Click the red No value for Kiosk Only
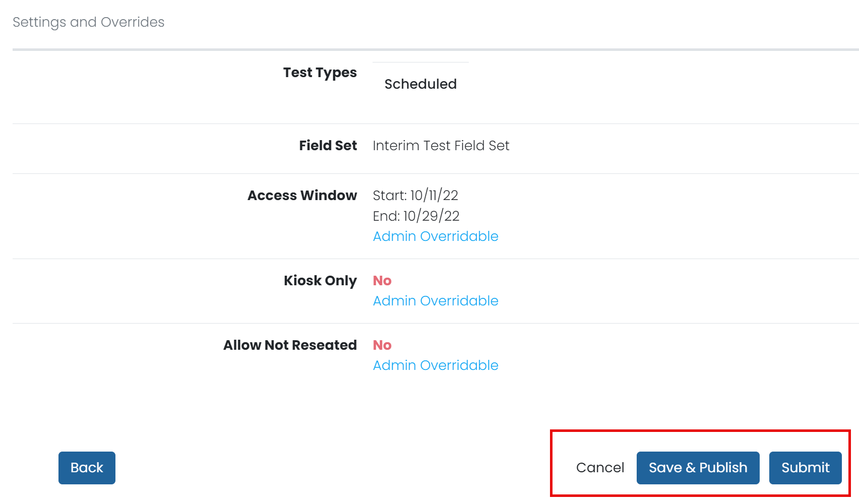 pos(382,281)
